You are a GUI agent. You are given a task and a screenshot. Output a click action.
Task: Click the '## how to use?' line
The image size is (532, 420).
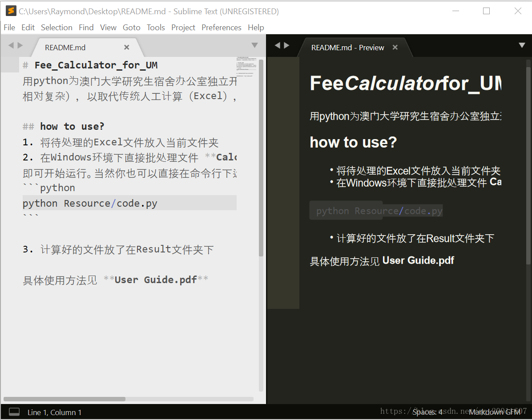[x=64, y=126]
